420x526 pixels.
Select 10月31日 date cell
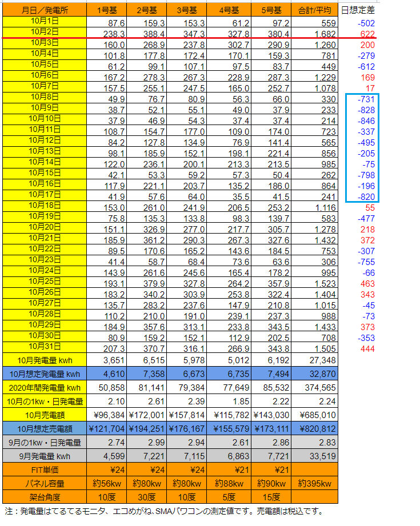[45, 347]
